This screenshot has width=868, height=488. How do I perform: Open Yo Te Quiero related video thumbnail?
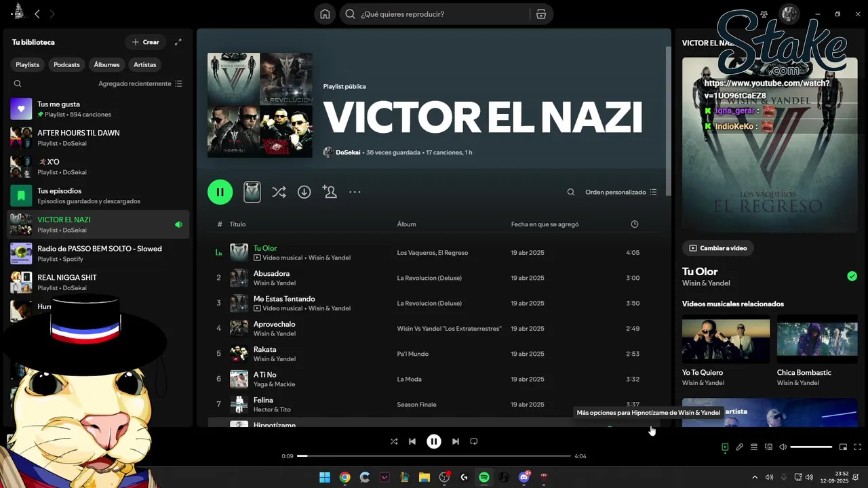(726, 338)
